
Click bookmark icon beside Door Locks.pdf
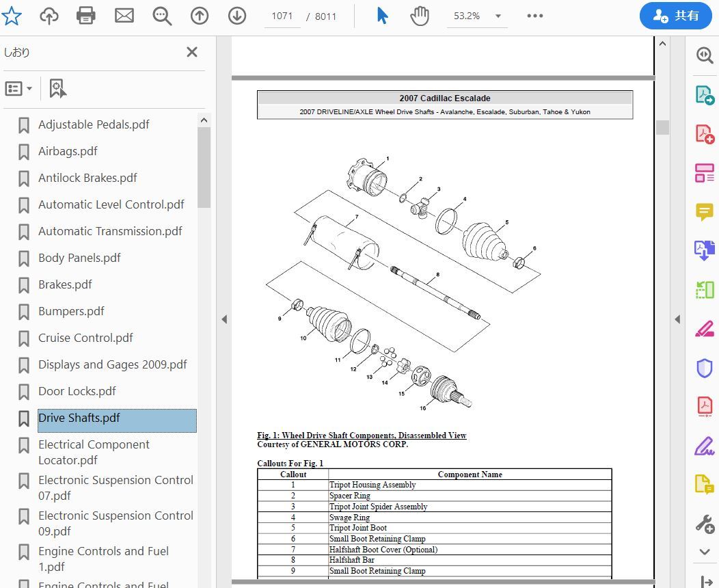pyautogui.click(x=24, y=392)
